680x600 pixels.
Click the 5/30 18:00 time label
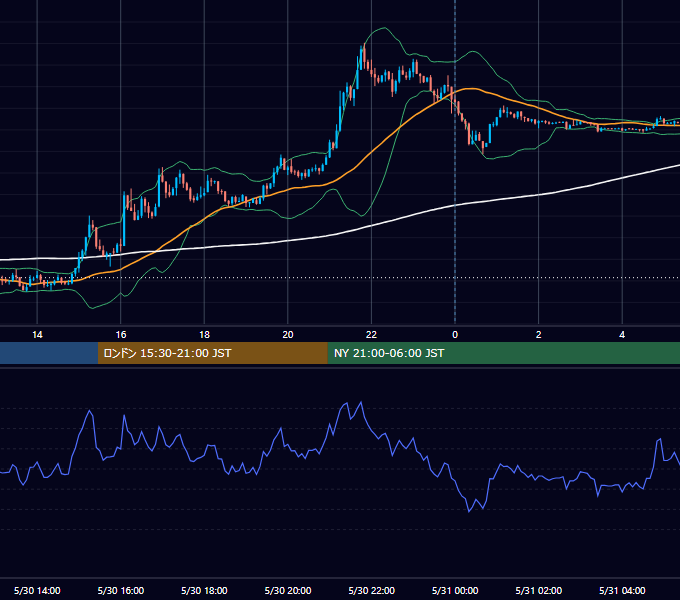click(204, 590)
